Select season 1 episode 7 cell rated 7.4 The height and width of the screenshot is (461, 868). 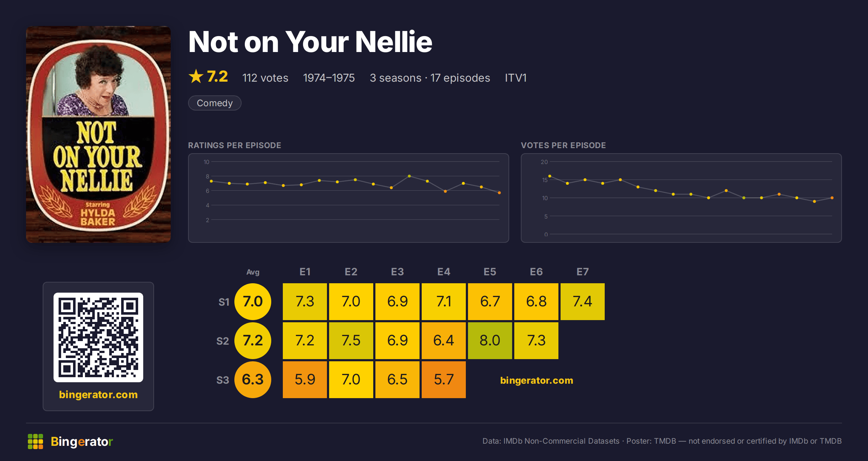click(583, 302)
